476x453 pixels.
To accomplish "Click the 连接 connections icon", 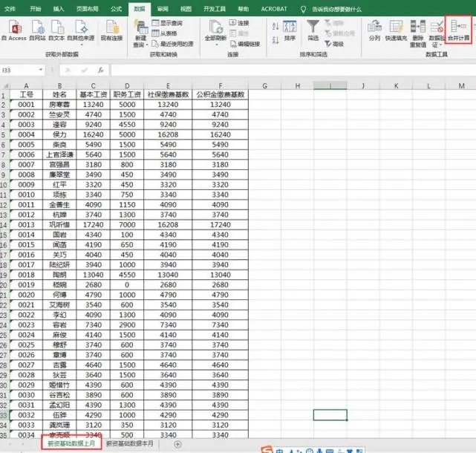I will [239, 23].
